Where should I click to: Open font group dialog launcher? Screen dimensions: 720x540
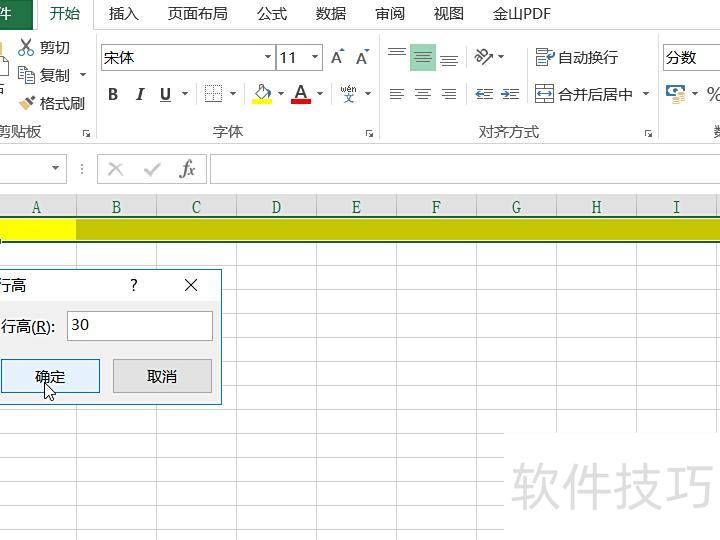point(369,134)
